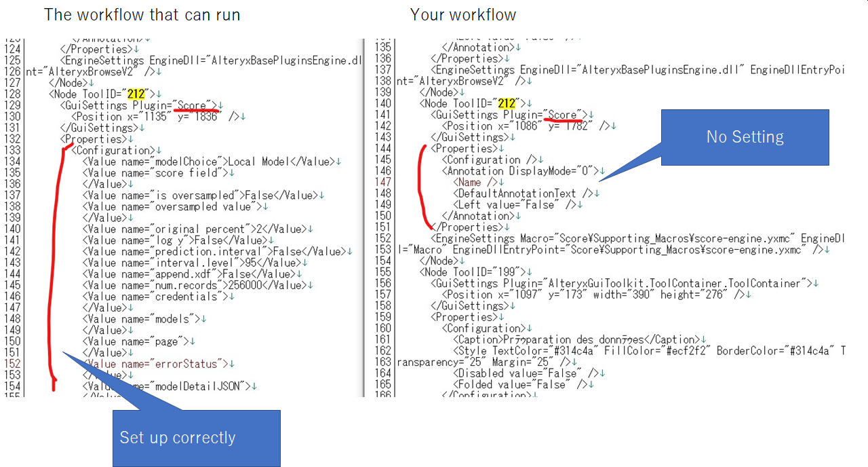868x467 pixels.
Task: Select the highlighted ToolID "212" in right pane
Action: 506,103
